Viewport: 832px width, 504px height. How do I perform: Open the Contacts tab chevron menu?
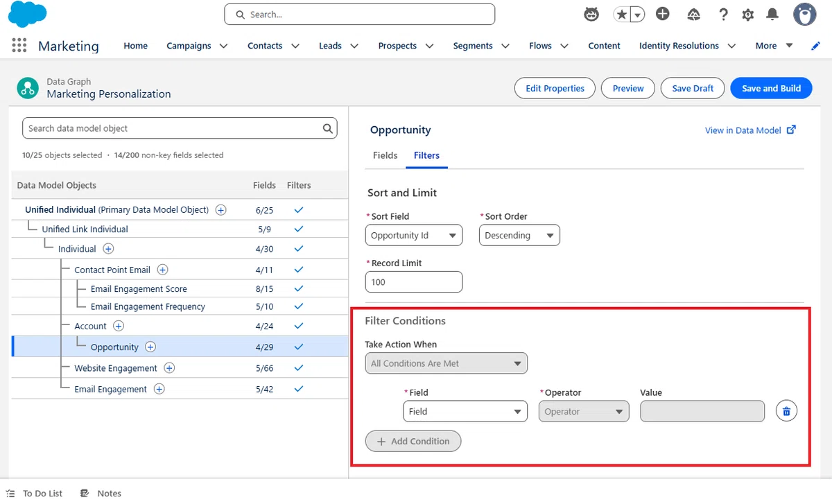tap(295, 46)
